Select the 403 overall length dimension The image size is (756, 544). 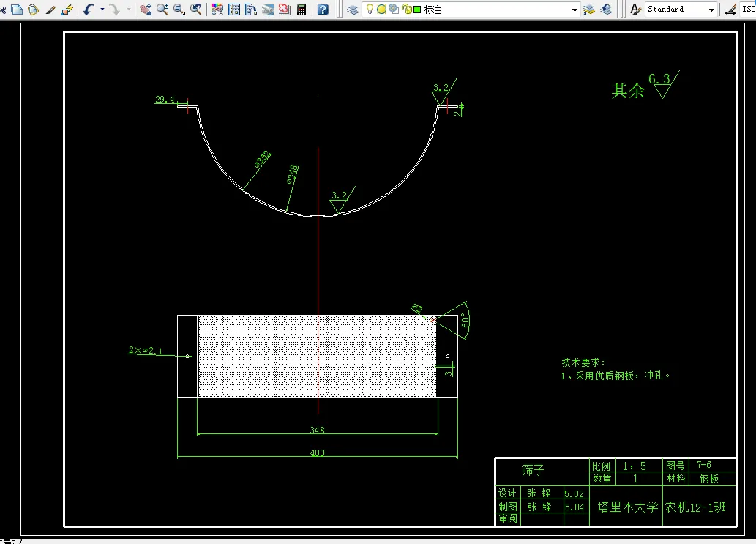tap(317, 452)
